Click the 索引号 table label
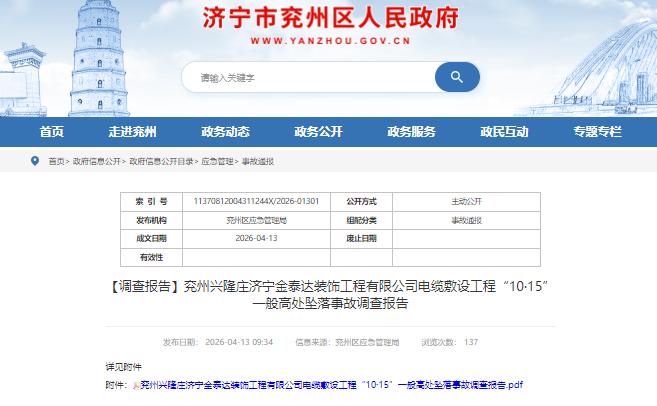657x406 pixels. [x=151, y=202]
